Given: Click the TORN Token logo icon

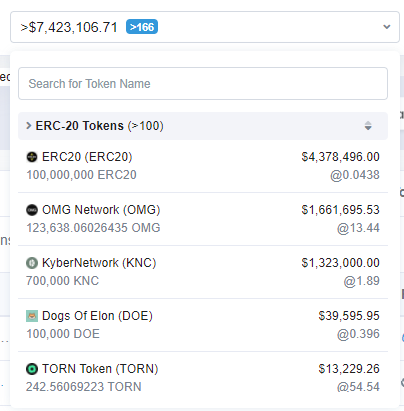Looking at the screenshot, I should pyautogui.click(x=32, y=369).
